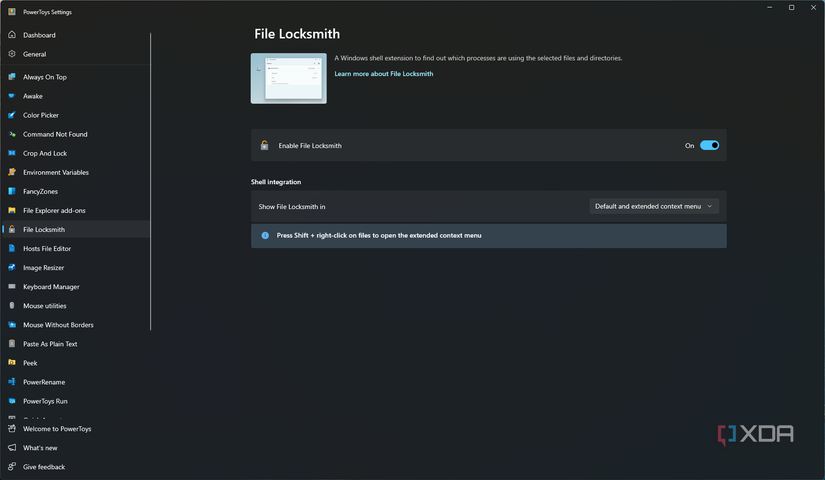Viewport: 825px width, 480px height.
Task: Click the PowerToys Run icon
Action: (x=12, y=401)
